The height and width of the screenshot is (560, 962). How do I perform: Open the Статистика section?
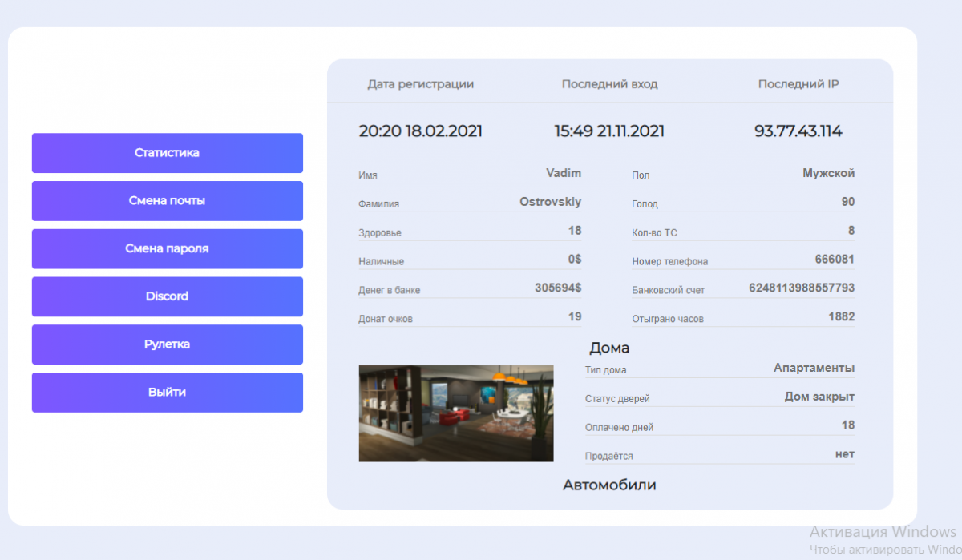tap(167, 153)
